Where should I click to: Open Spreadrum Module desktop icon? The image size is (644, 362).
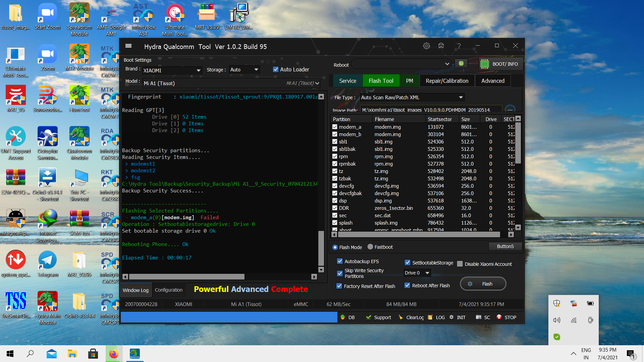tap(79, 19)
